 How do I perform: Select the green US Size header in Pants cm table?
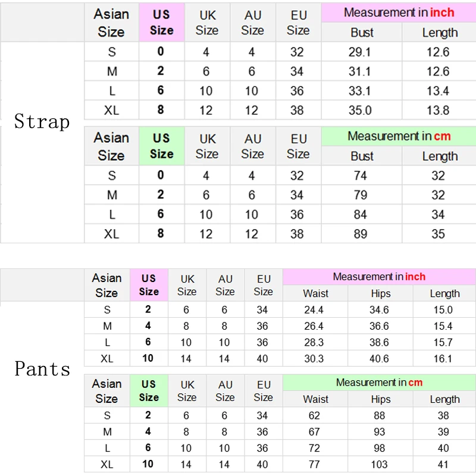click(149, 390)
